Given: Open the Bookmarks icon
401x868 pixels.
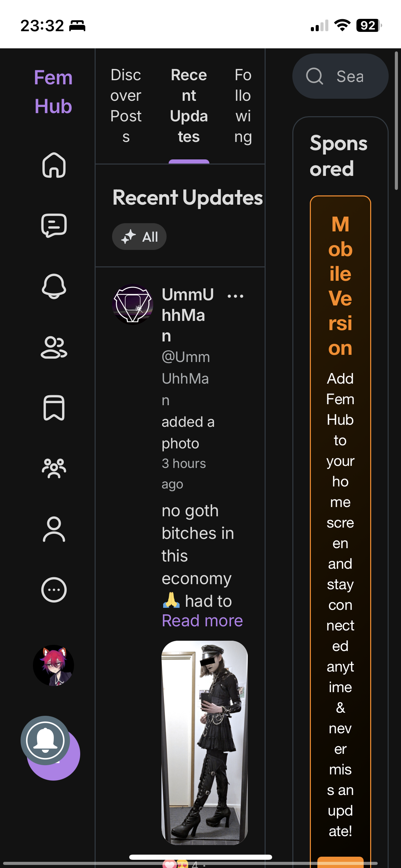Looking at the screenshot, I should [x=54, y=408].
